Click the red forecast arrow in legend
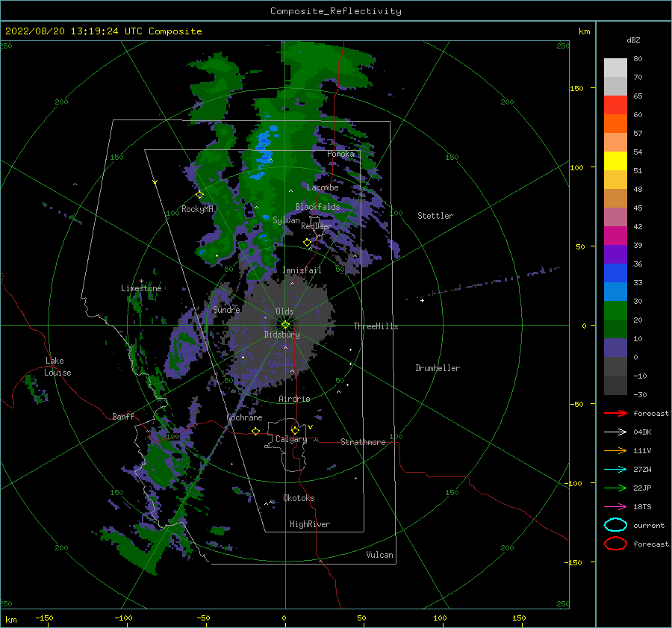This screenshot has width=672, height=628. [615, 413]
